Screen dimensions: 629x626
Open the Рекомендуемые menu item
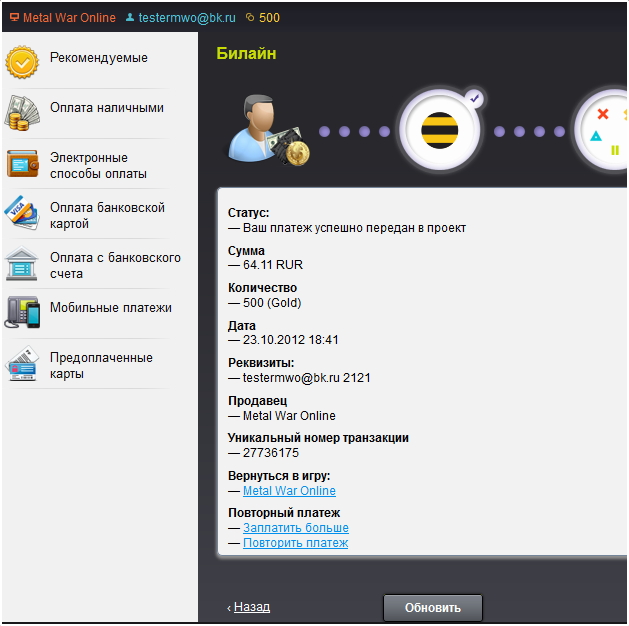pyautogui.click(x=99, y=58)
